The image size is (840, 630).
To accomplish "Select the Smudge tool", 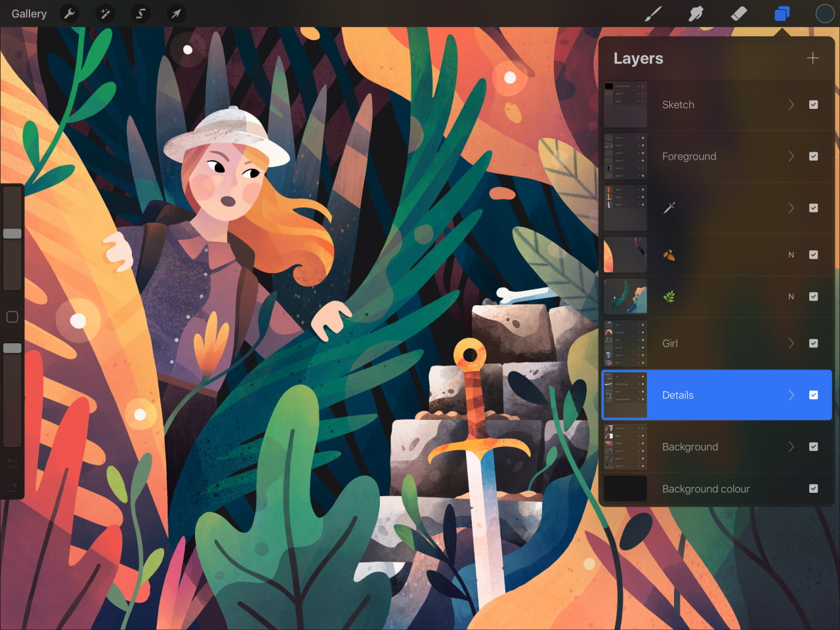I will (696, 13).
